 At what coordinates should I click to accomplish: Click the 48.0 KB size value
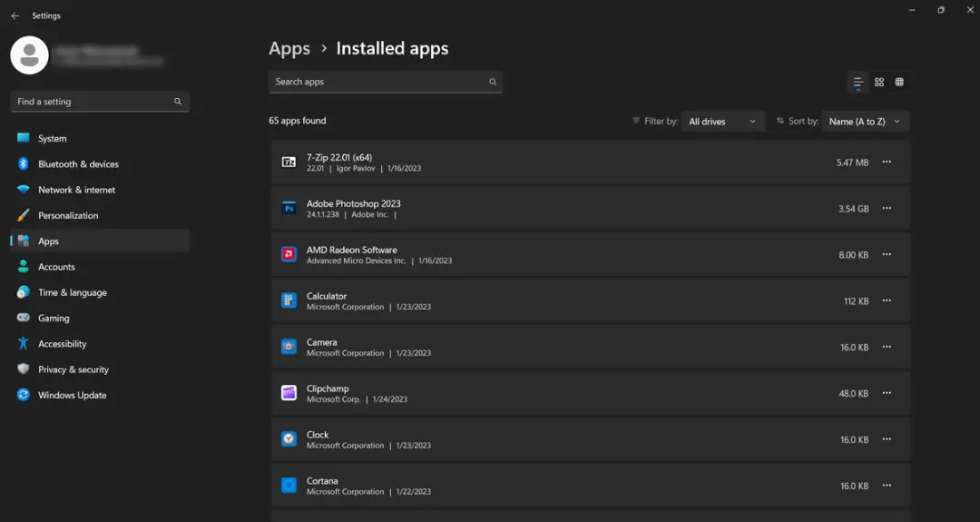tap(854, 394)
